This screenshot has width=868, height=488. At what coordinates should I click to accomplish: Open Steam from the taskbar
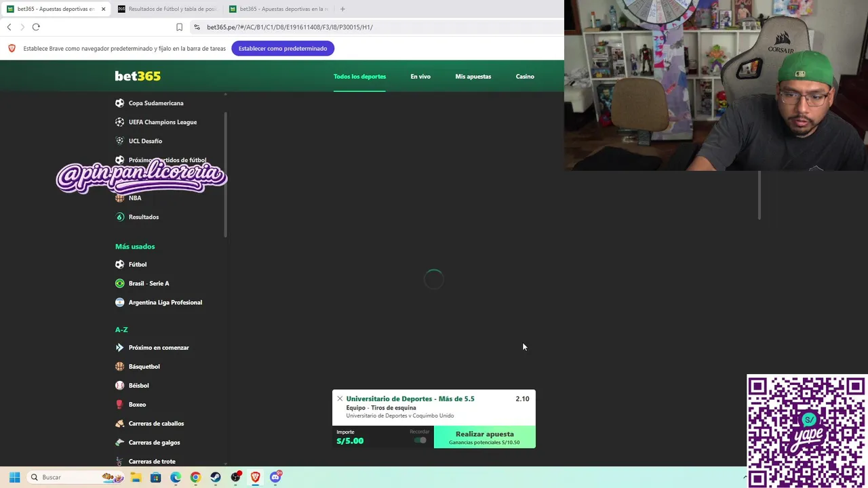[x=216, y=477]
